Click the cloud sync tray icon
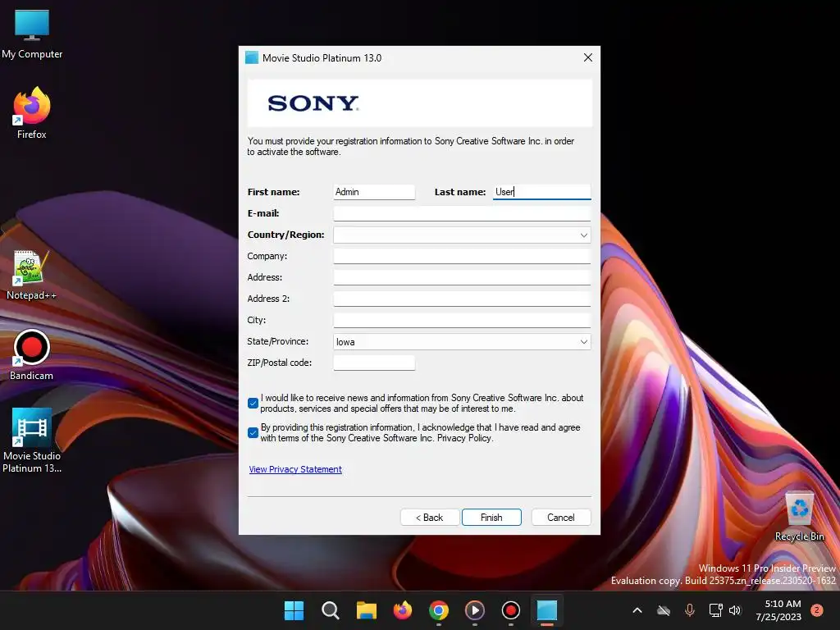Viewport: 840px width, 630px height. click(x=664, y=610)
